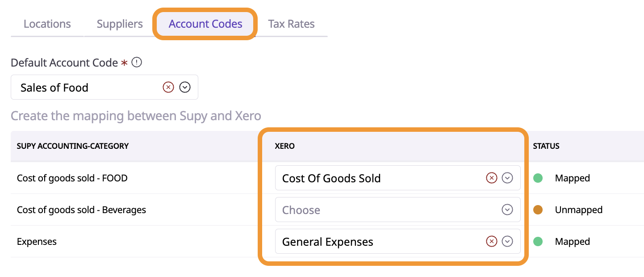Click the XERO column header
The height and width of the screenshot is (277, 644).
tap(284, 146)
